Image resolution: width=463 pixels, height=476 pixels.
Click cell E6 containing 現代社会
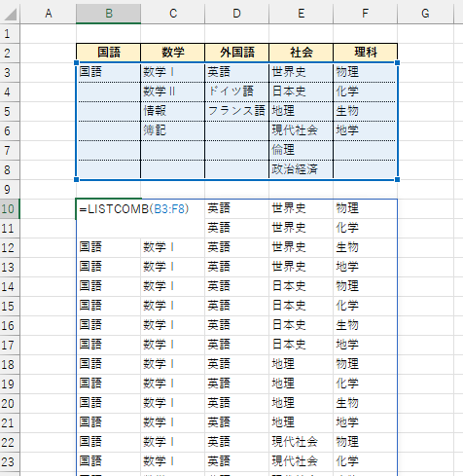[302, 130]
